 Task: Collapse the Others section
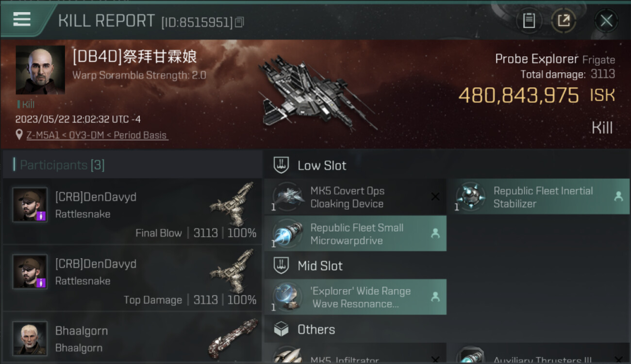[447, 330]
